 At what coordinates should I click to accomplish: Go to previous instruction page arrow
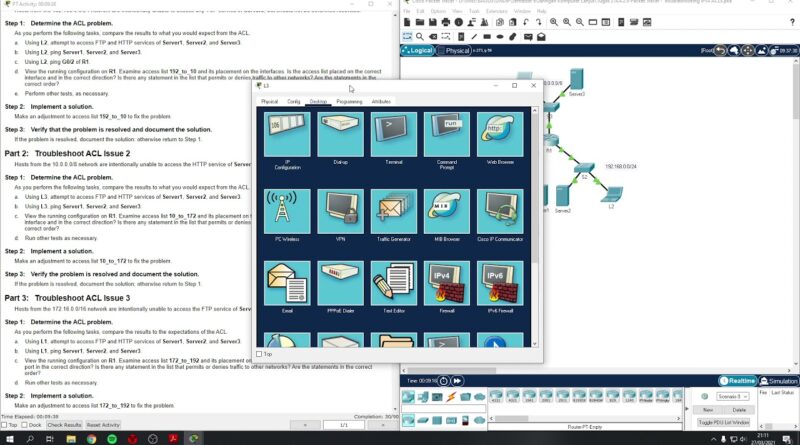305,425
